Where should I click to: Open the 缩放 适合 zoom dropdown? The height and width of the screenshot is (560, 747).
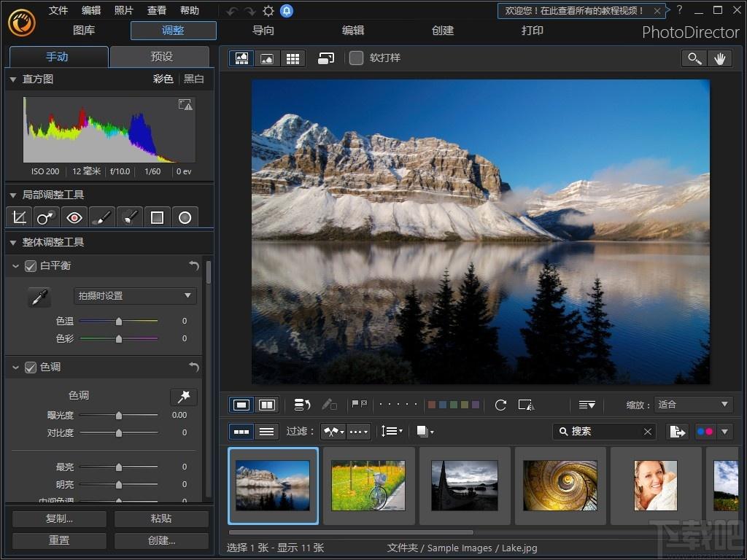pyautogui.click(x=694, y=405)
